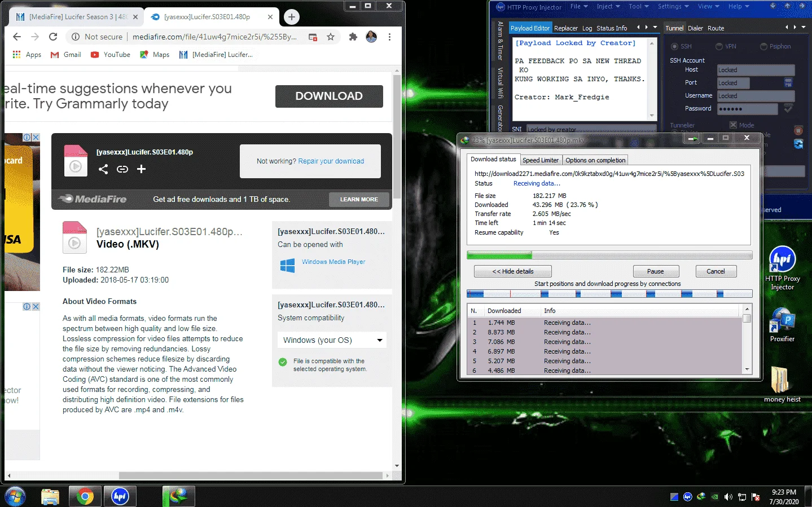Click the SSH Host input field
The image size is (812, 507).
tap(756, 70)
